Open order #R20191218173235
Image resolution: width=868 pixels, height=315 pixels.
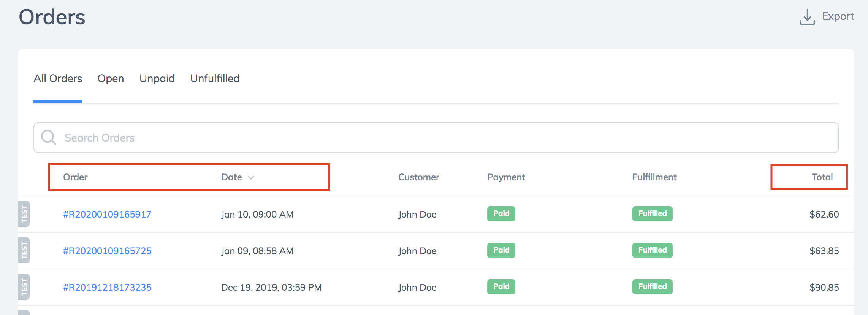[107, 287]
